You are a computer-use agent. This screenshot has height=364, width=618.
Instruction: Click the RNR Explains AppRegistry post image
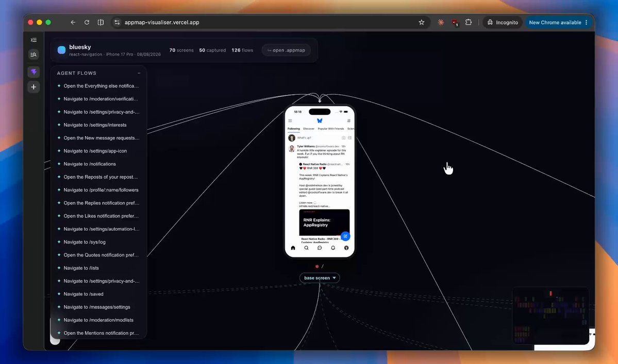pyautogui.click(x=324, y=222)
